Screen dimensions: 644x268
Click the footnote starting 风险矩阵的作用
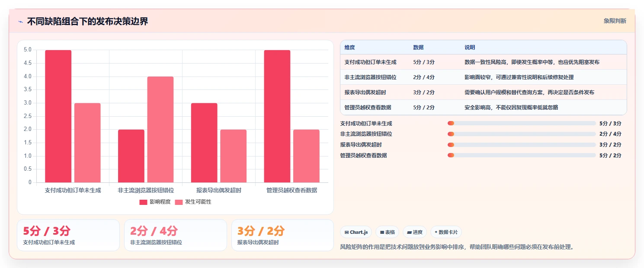tap(457, 247)
